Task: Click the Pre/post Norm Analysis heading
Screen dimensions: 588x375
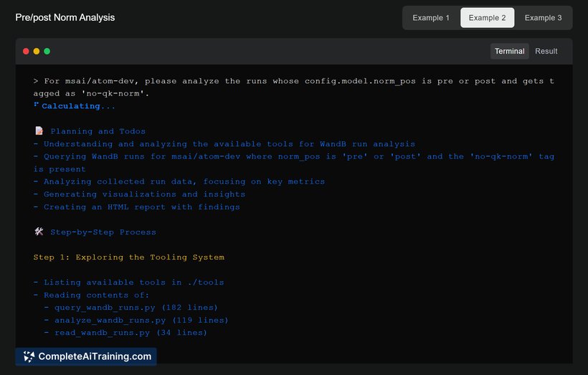Action: tap(65, 18)
